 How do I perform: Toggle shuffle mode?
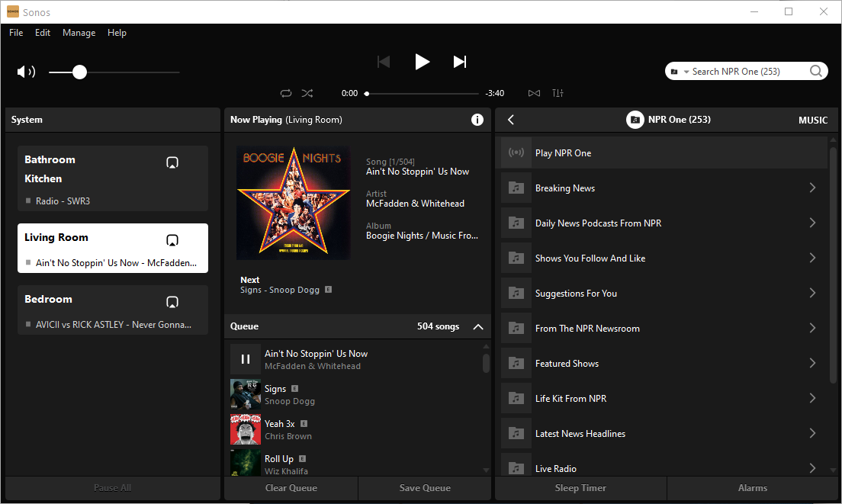pos(307,93)
